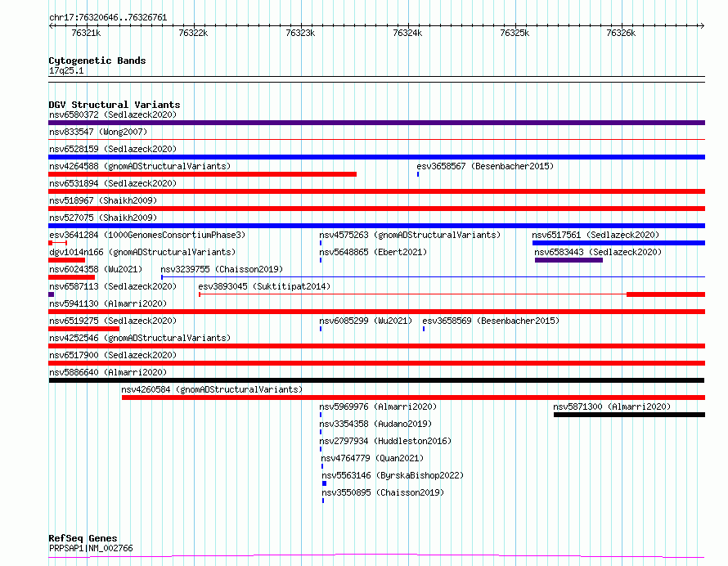The width and height of the screenshot is (728, 566).
Task: Select the nsv527075 (Shaikh2009) label
Action: click(103, 218)
